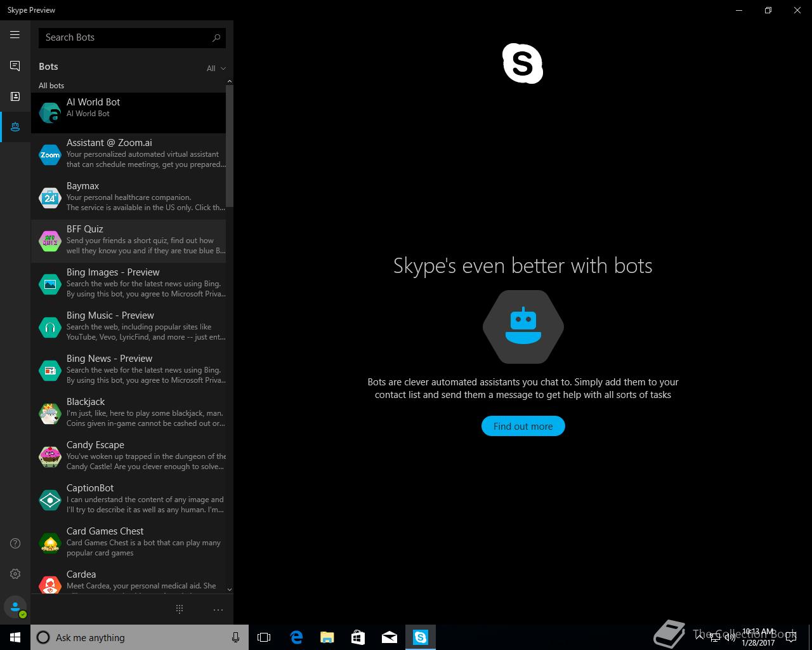812x650 pixels.
Task: Click the Bots heading
Action: pyautogui.click(x=48, y=67)
